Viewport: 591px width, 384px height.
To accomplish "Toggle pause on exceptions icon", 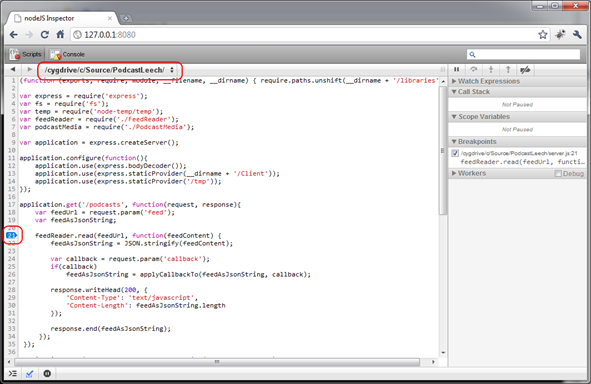I will pos(47,373).
